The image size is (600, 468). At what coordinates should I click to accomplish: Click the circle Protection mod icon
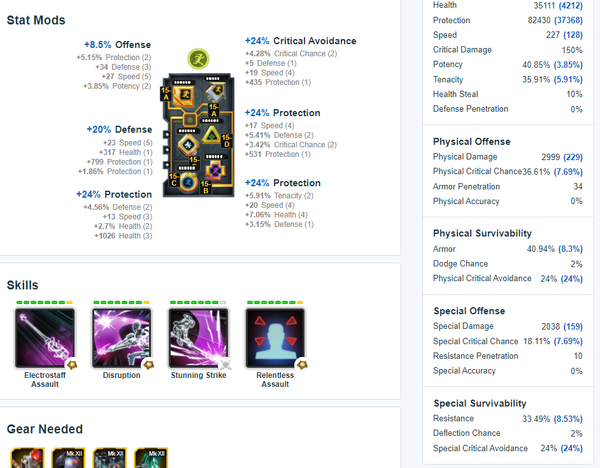coord(188,183)
